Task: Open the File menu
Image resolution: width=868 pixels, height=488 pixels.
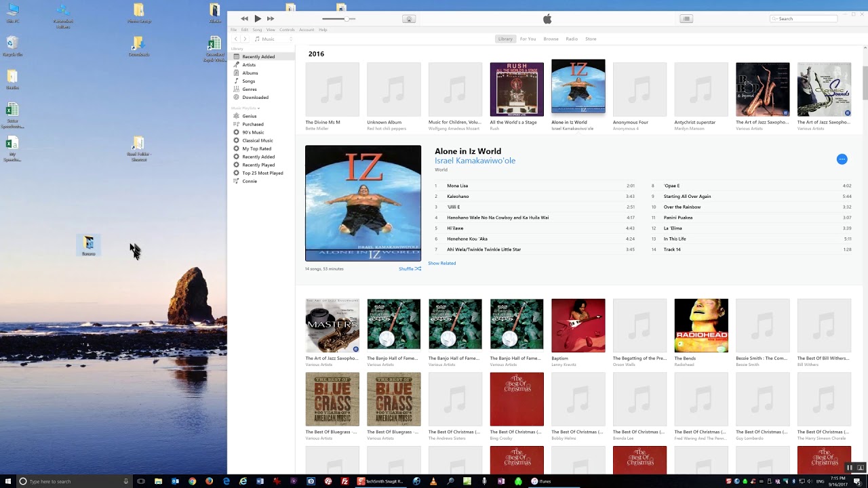Action: (233, 30)
